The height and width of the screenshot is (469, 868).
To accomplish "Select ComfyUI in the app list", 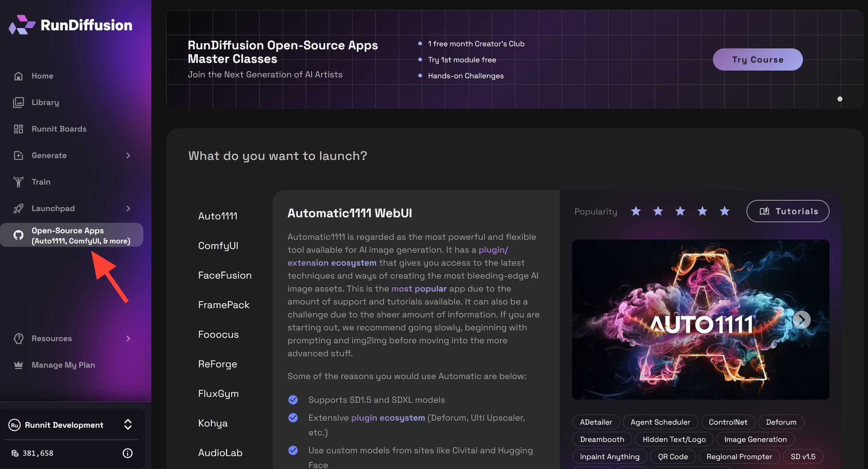I will coord(218,246).
